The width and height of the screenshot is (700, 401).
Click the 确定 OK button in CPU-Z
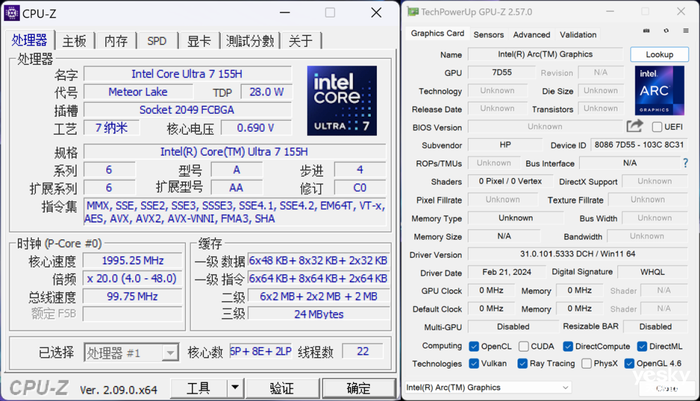tap(358, 388)
